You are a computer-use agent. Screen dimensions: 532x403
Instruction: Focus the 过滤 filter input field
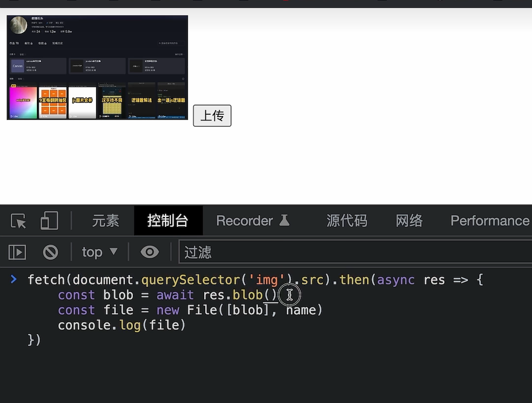pos(355,252)
